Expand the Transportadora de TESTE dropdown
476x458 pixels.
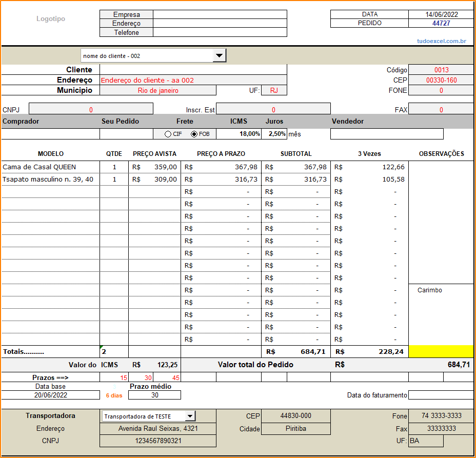click(x=190, y=416)
